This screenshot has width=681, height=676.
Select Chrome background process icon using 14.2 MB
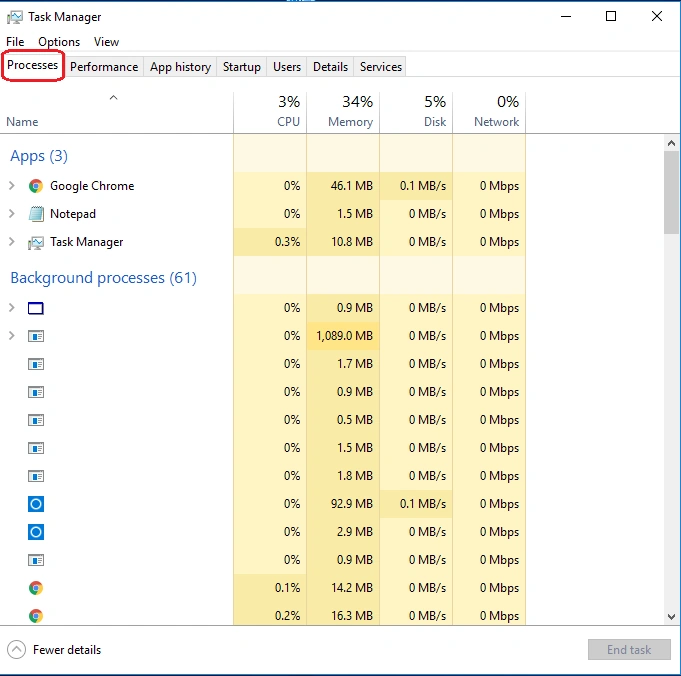[x=36, y=588]
